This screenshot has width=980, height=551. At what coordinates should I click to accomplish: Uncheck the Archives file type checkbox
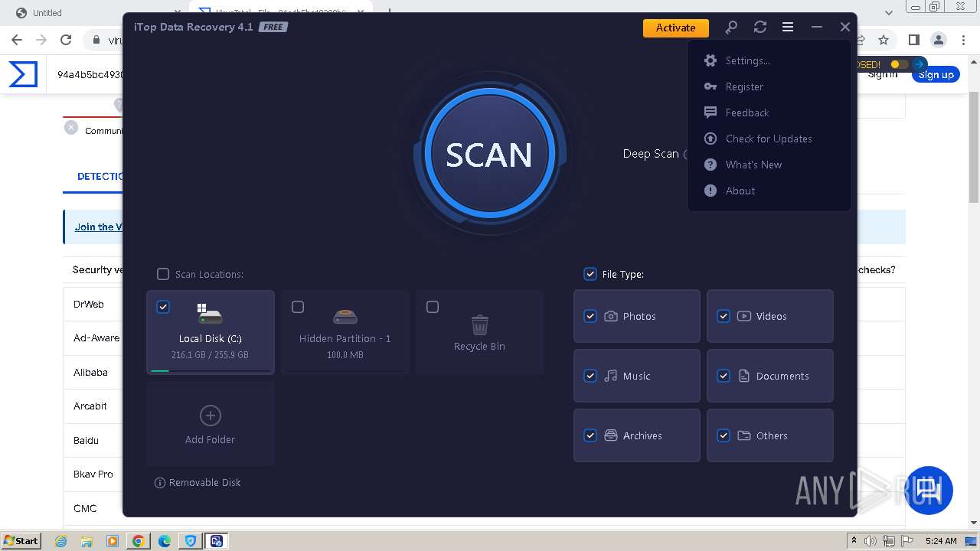tap(590, 435)
